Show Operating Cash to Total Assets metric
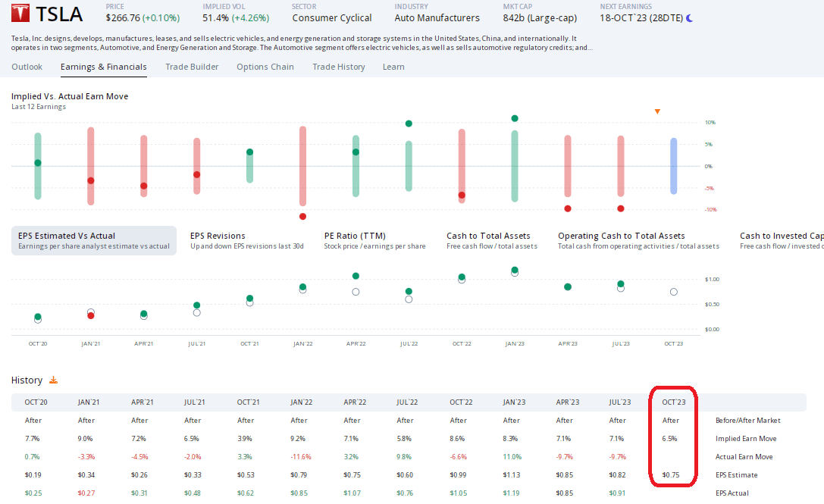The width and height of the screenshot is (824, 504). pos(638,241)
